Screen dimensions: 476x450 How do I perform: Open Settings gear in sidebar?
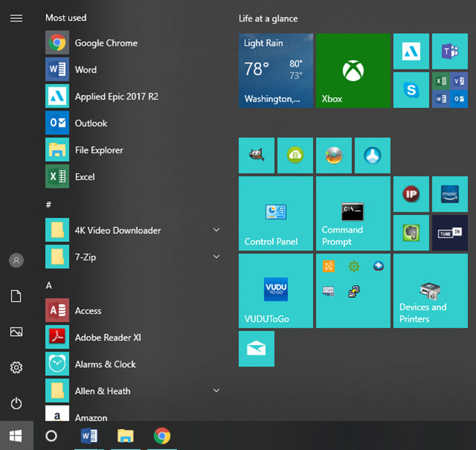(16, 367)
